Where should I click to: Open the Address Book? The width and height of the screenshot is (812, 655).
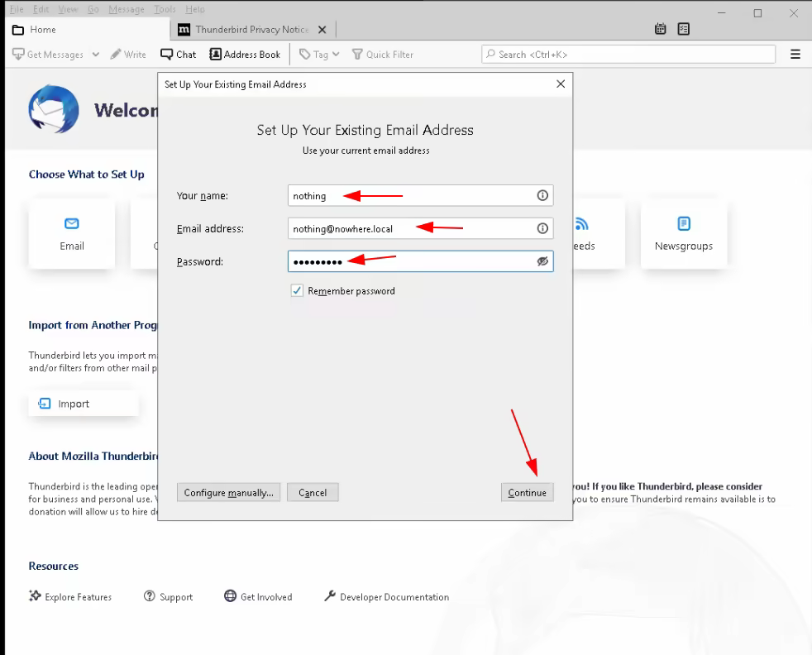coord(245,55)
